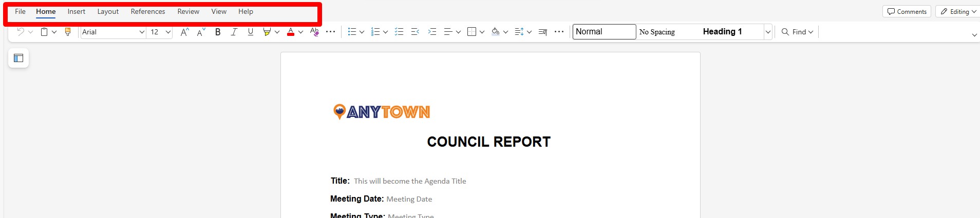Image resolution: width=980 pixels, height=218 pixels.
Task: Open the navigation pane icon left of page
Action: point(18,58)
